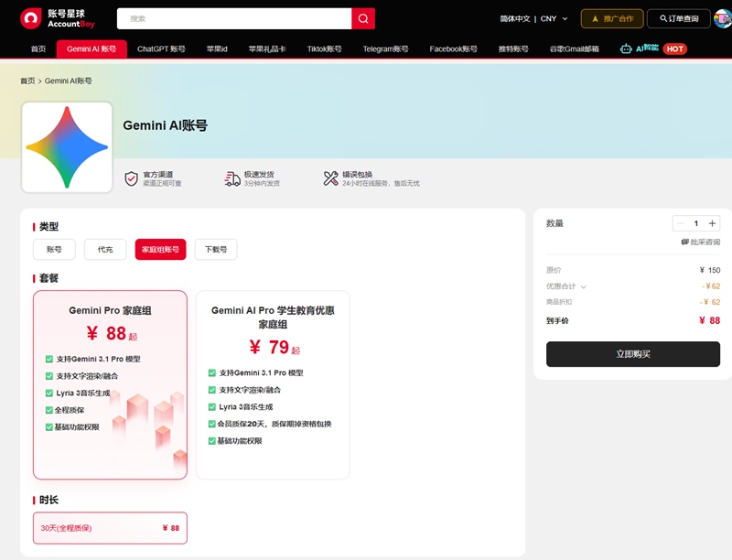This screenshot has width=732, height=560.
Task: Click the official channel shield icon
Action: pos(131,178)
